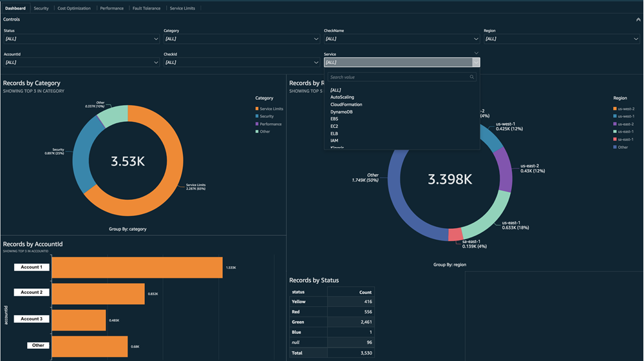This screenshot has width=644, height=361.
Task: Click the Account 1 bar in chart
Action: [x=137, y=268]
